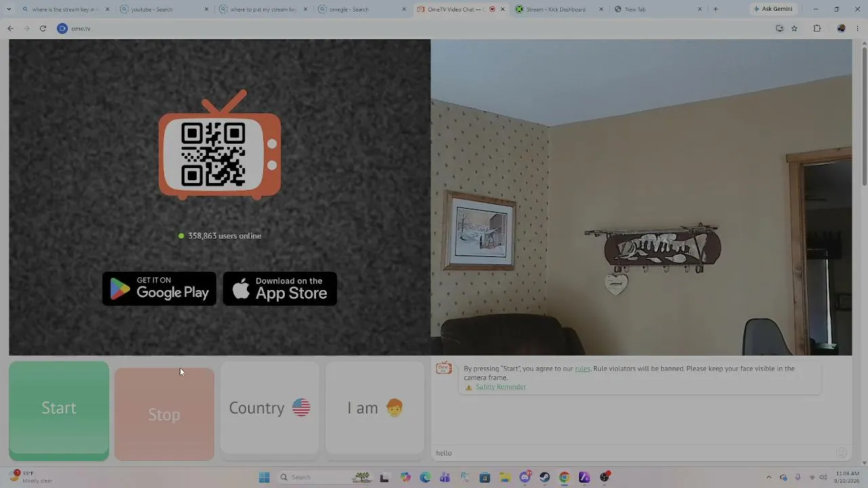Open the "I am" gender selector

[375, 408]
